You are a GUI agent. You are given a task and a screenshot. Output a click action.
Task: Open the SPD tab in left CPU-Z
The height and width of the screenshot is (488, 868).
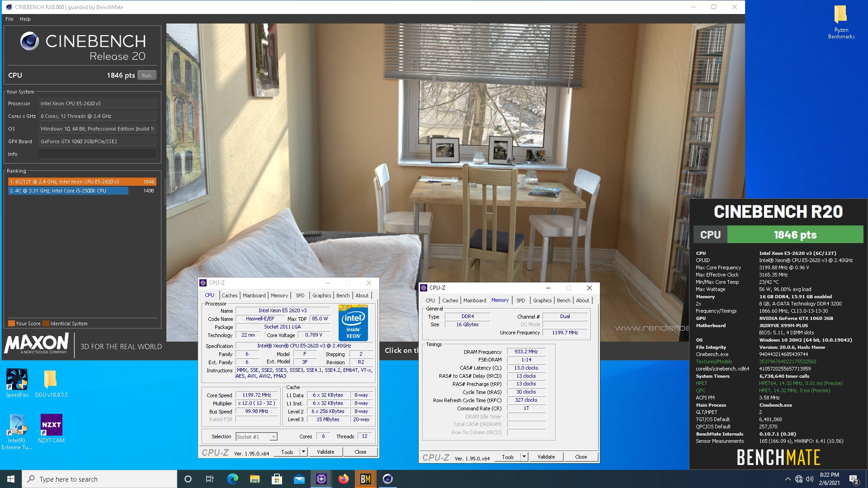300,296
